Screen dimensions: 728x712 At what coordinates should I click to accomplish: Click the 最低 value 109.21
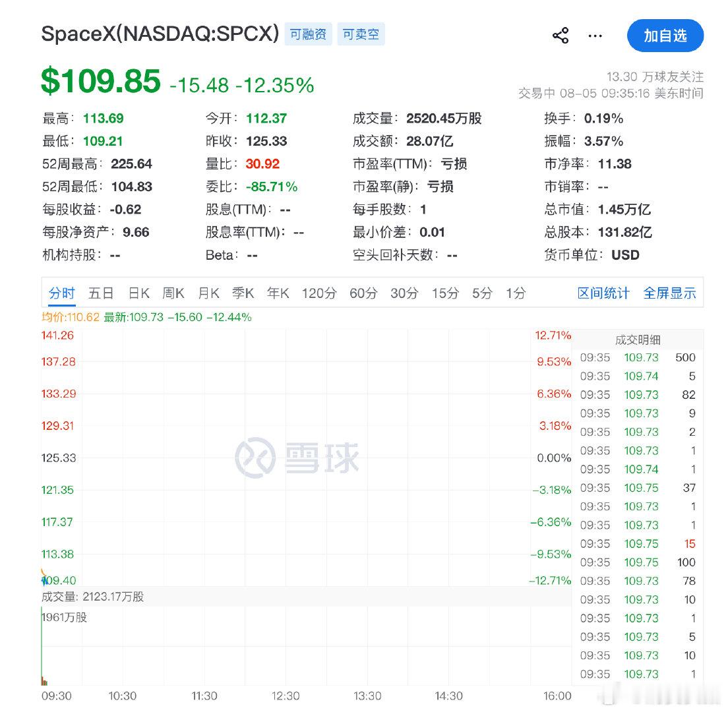(103, 141)
